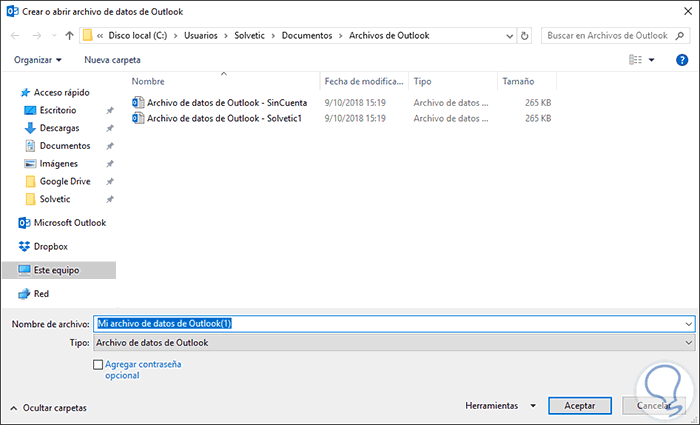Click the Imágenes picture icon
Image resolution: width=700 pixels, height=425 pixels.
(30, 164)
